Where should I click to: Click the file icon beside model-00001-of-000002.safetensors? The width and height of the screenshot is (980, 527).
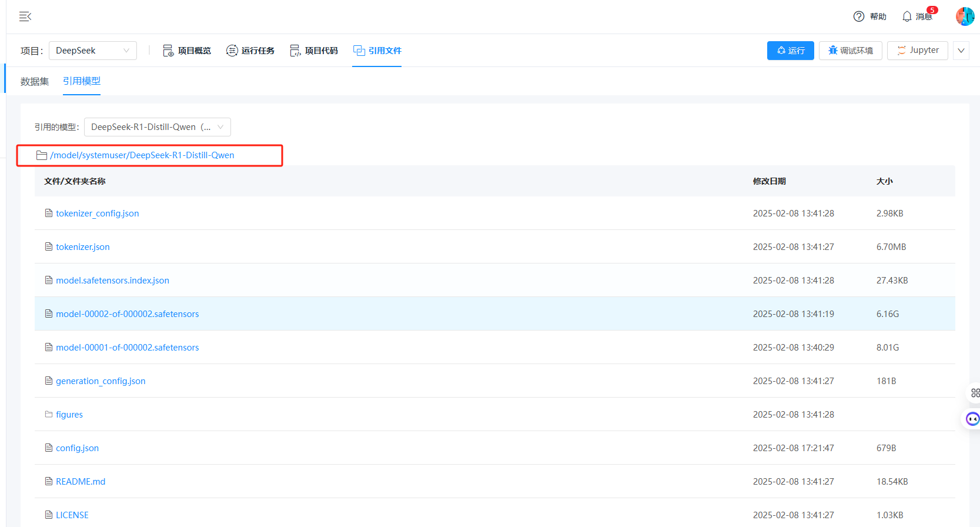[49, 347]
